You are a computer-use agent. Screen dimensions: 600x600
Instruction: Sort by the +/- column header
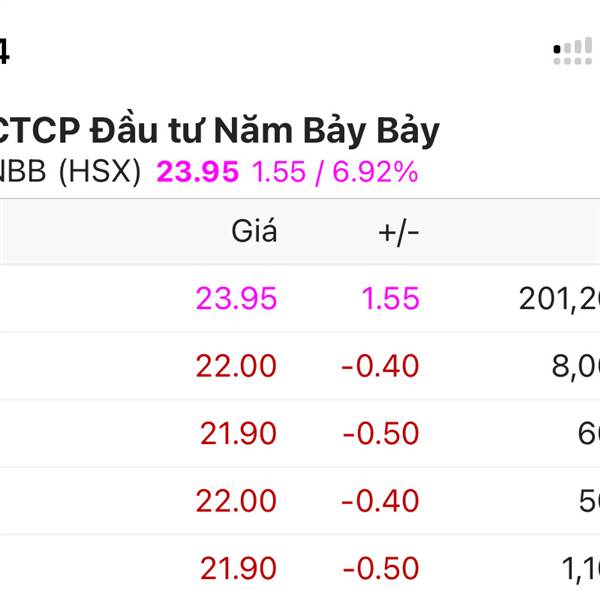[399, 233]
